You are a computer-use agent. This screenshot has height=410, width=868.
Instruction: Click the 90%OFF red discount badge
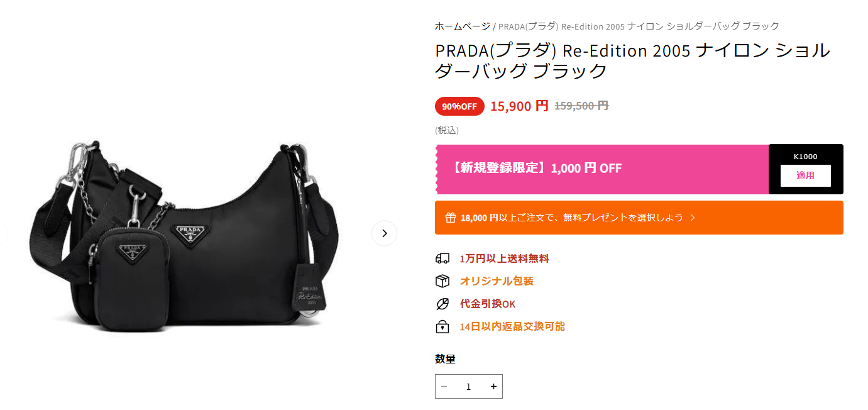[459, 106]
